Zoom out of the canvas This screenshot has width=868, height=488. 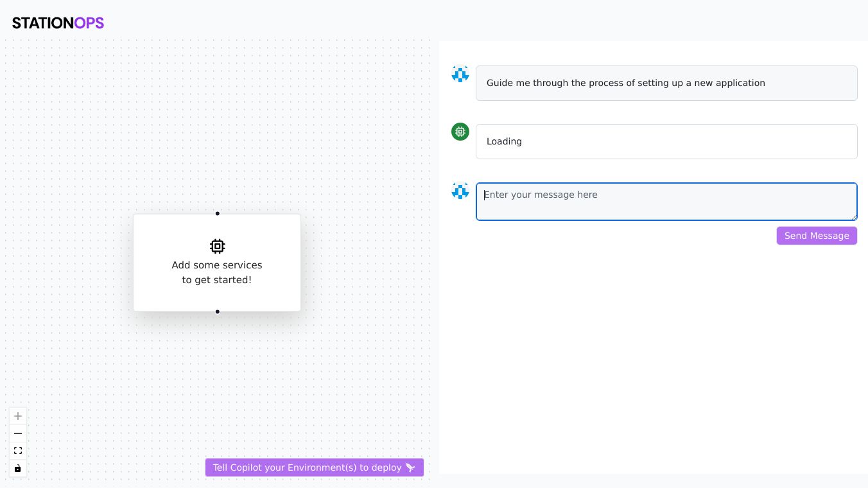pos(18,433)
